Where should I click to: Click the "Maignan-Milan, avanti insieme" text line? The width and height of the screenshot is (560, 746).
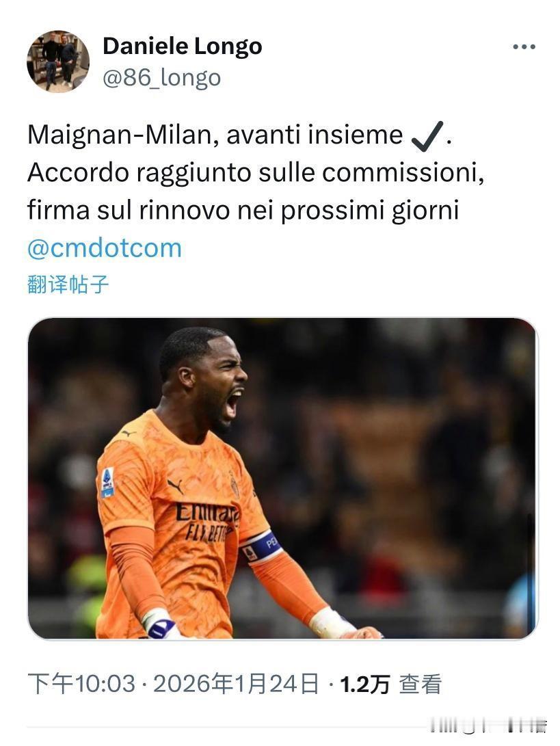pos(215,135)
